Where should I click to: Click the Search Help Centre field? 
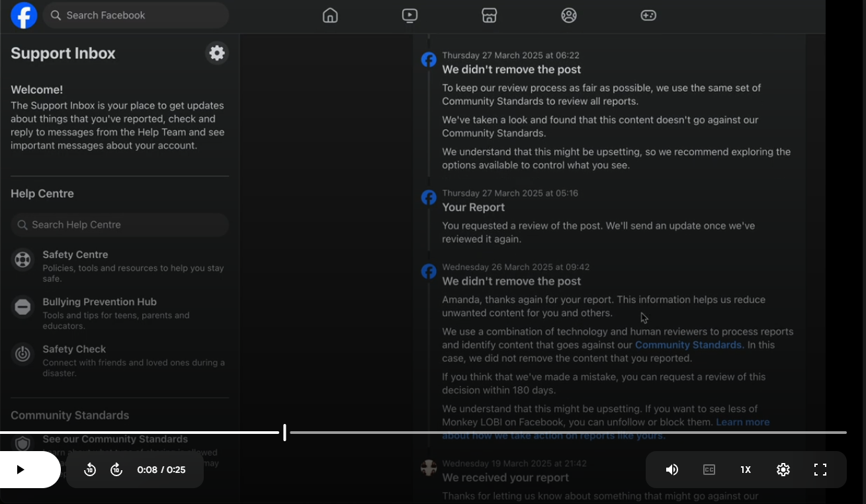[x=120, y=225]
